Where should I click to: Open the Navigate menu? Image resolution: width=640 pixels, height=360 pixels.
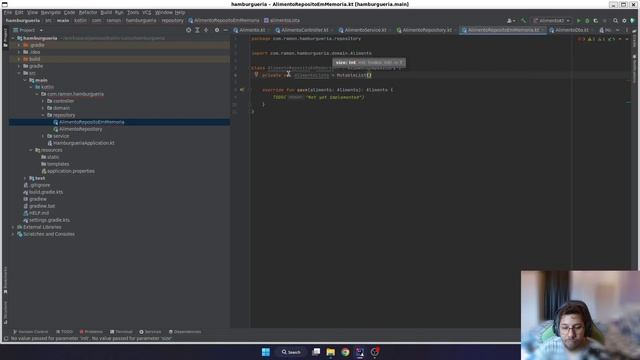coord(51,13)
